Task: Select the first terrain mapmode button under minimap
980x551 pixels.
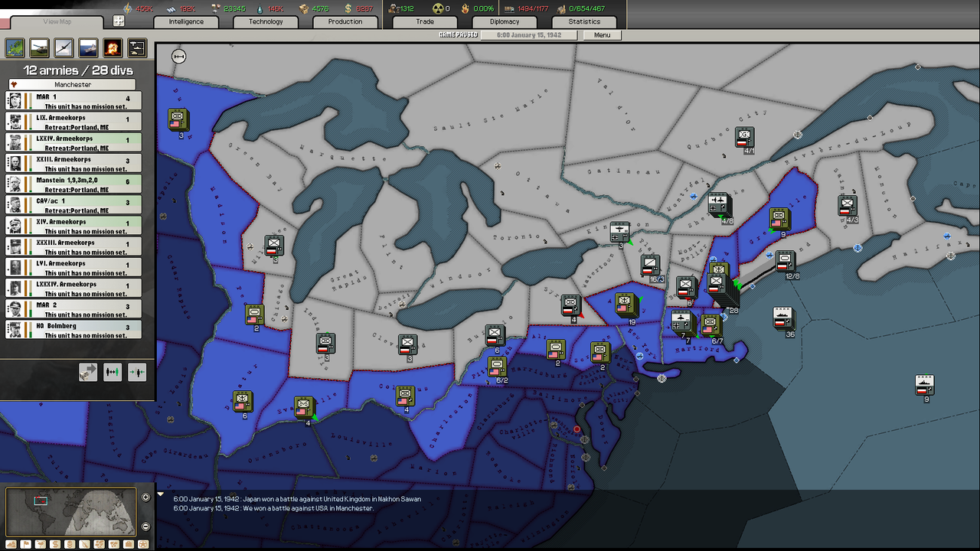Action: click(x=11, y=544)
